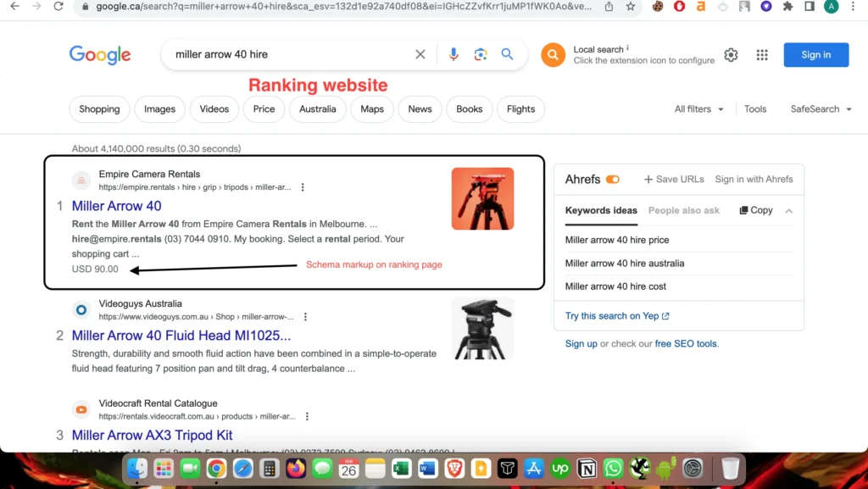This screenshot has width=868, height=489.
Task: Select the Images filter chip
Action: (159, 109)
